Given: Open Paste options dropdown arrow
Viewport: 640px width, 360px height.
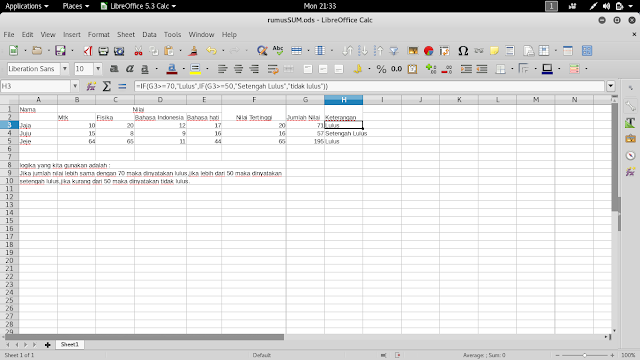Looking at the screenshot, I should tap(180, 51).
